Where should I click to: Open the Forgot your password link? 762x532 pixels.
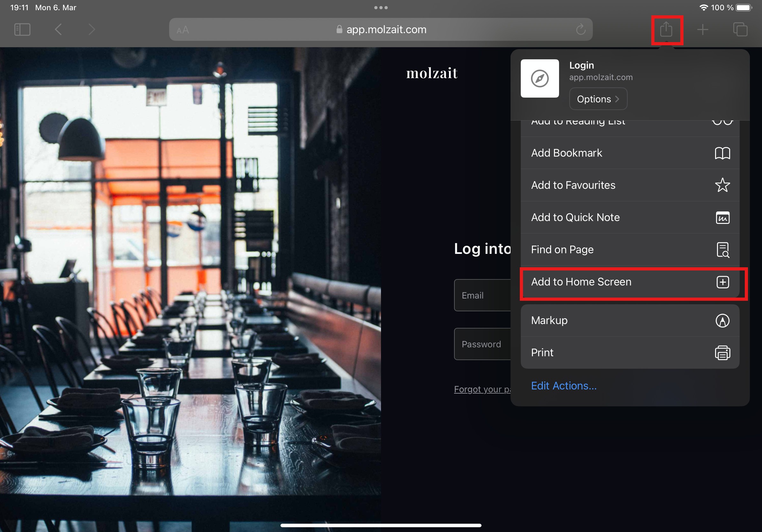coord(482,389)
